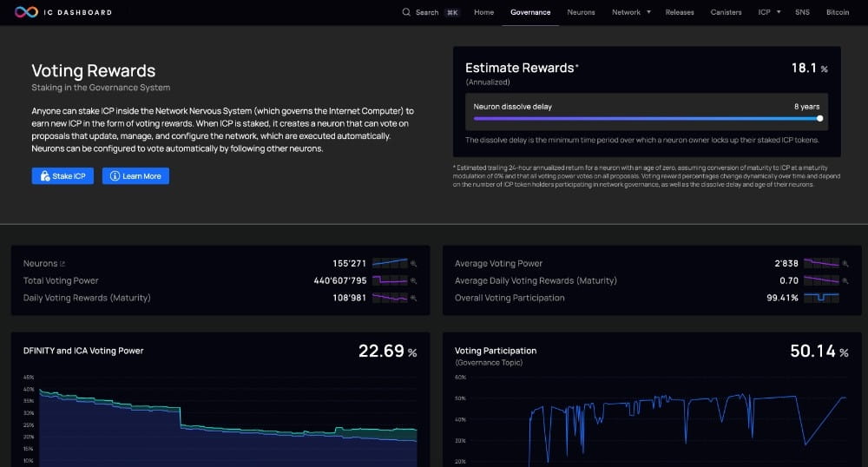
Task: Click magnifier icon for Average Voting Power
Action: pyautogui.click(x=845, y=263)
